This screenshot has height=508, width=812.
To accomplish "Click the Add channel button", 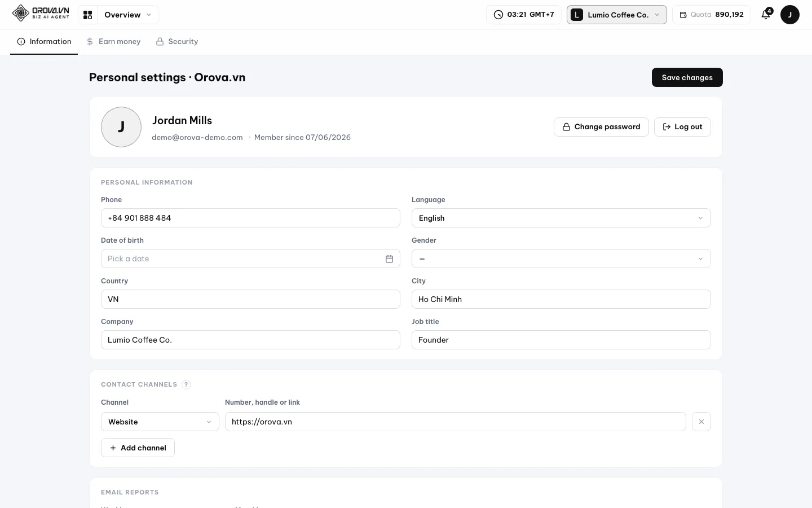I will 138,448.
